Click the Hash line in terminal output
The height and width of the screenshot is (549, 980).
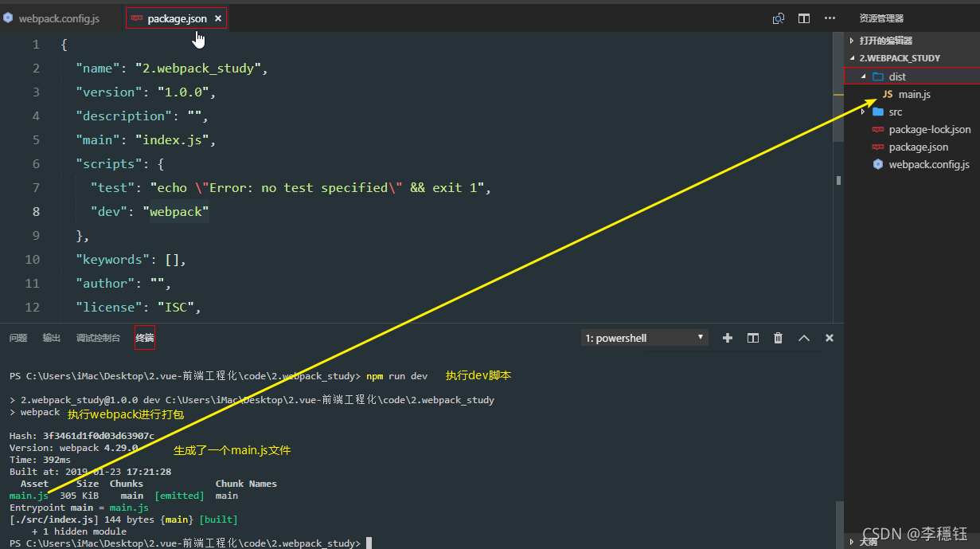pyautogui.click(x=82, y=436)
